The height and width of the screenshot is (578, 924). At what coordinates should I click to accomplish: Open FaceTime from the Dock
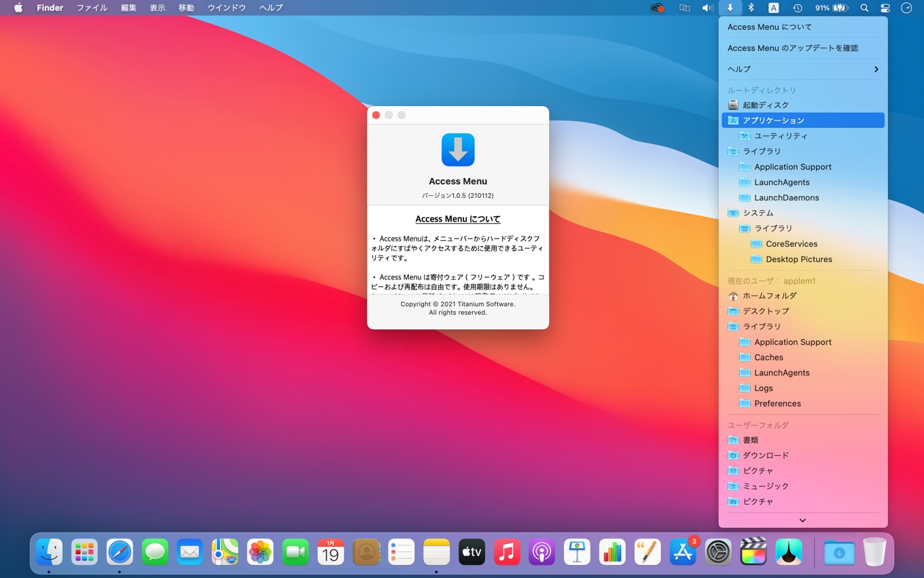point(296,551)
